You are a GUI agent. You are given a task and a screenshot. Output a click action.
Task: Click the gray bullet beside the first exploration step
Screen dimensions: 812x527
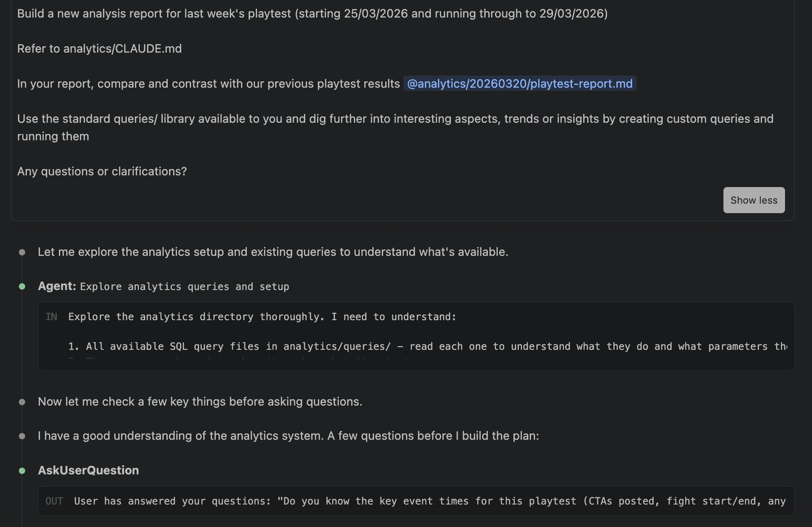21,252
